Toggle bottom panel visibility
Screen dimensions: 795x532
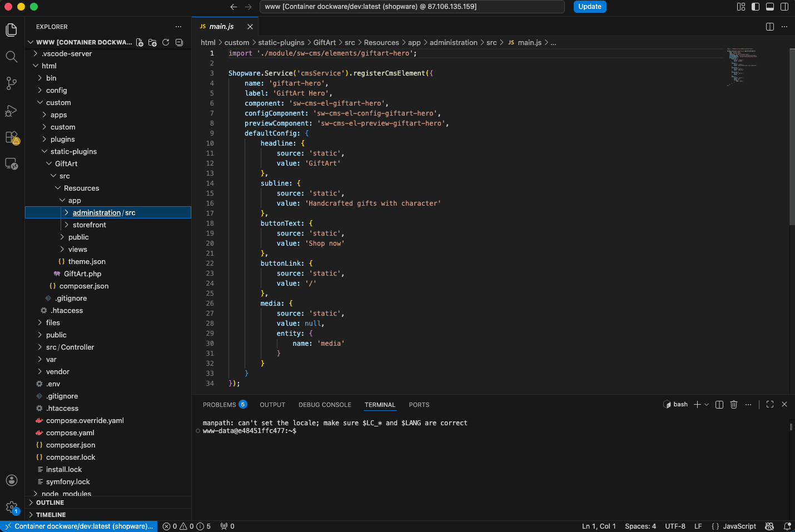tap(770, 7)
